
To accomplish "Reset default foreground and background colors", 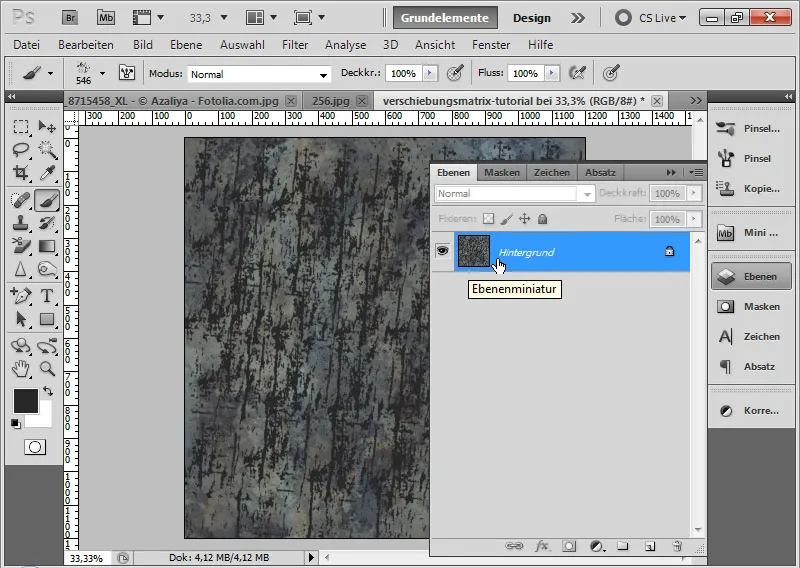I will click(x=16, y=424).
